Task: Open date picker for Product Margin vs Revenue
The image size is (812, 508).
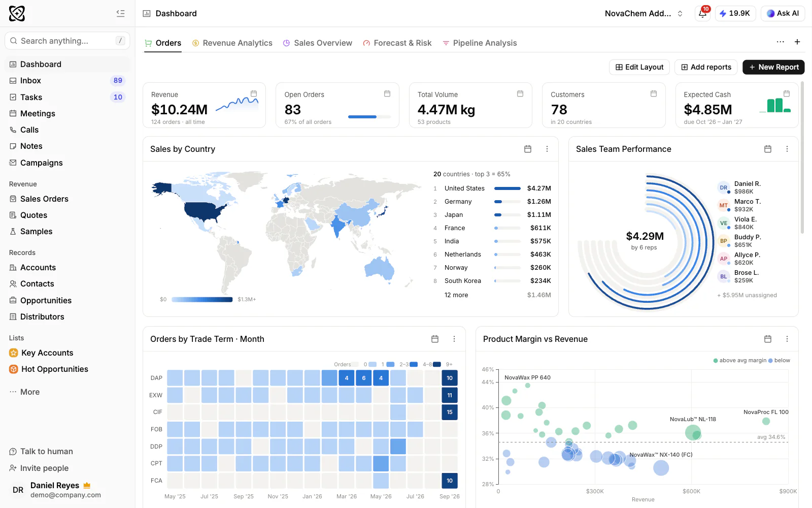Action: (768, 339)
